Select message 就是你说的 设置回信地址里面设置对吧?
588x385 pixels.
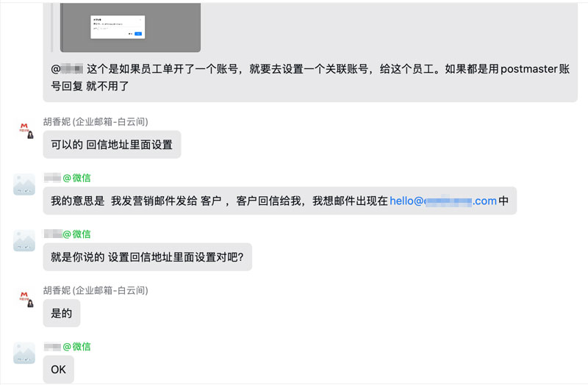(x=148, y=257)
